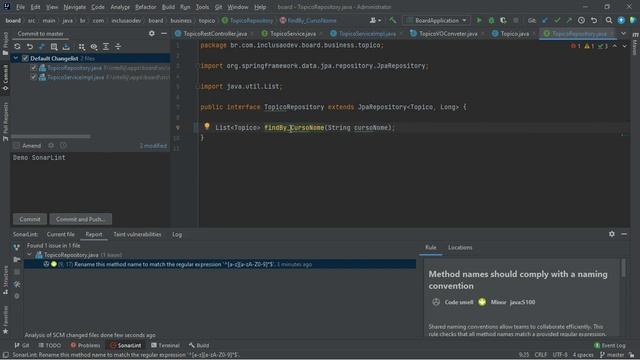Refresh changes in the Commit panel
The height and width of the screenshot is (360, 640).
(17, 47)
